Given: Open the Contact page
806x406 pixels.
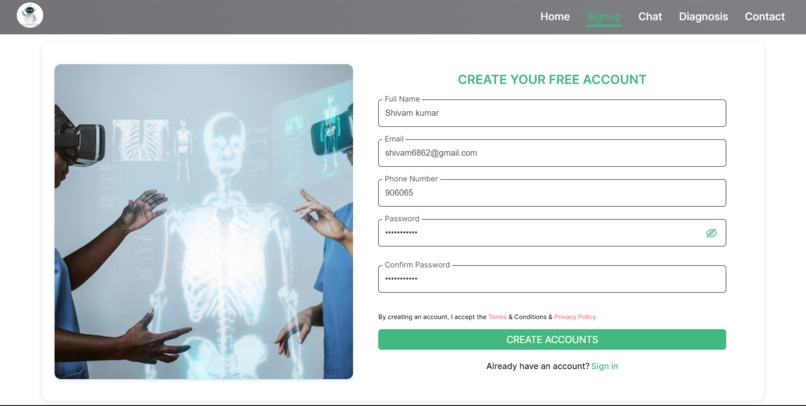Looking at the screenshot, I should tap(764, 16).
